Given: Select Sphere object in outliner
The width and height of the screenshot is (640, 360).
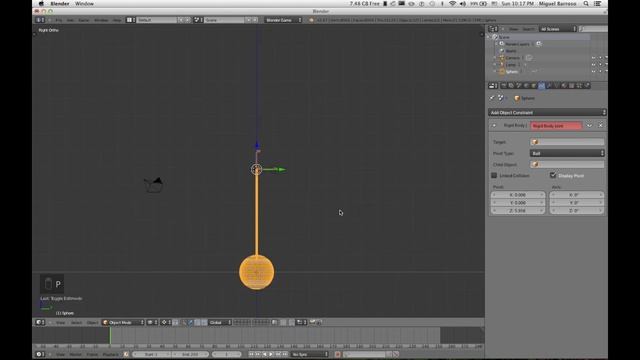Looking at the screenshot, I should click(511, 72).
